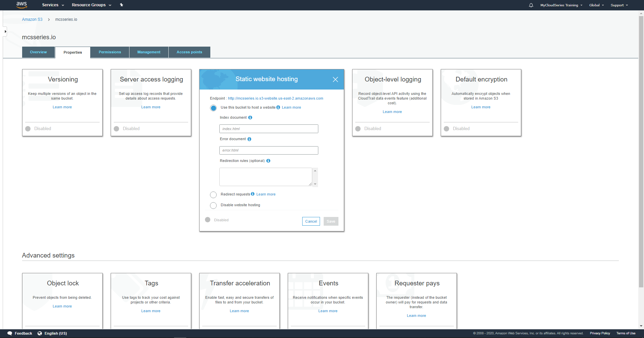This screenshot has height=338, width=644.
Task: Expand the left sidebar arrow
Action: point(5,31)
